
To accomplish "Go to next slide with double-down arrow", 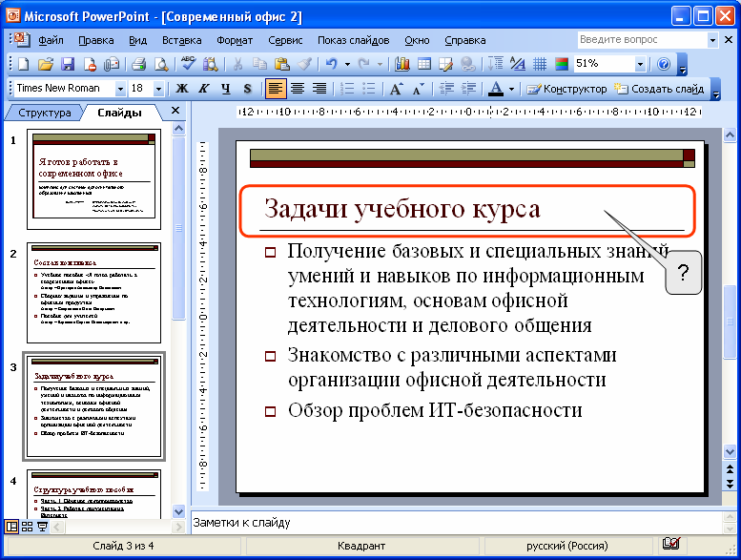I will pyautogui.click(x=730, y=484).
